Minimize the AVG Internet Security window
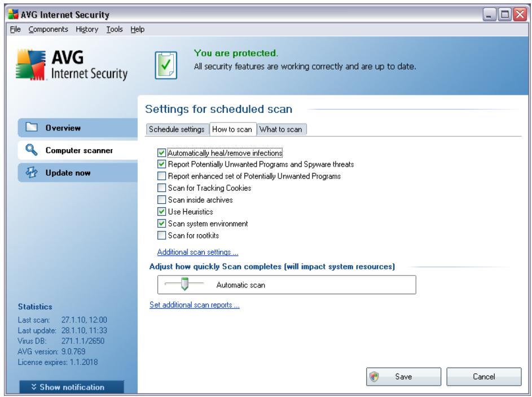 [x=489, y=14]
